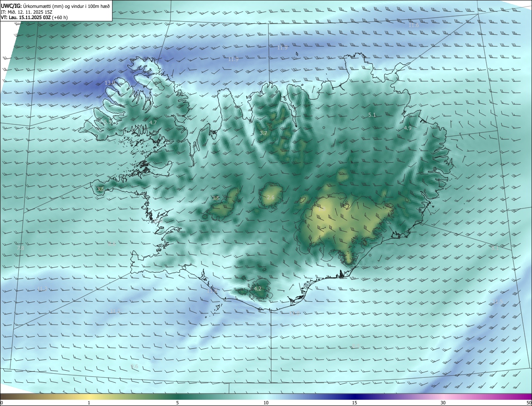
Task: Click the color scale tick label 15
Action: click(355, 403)
